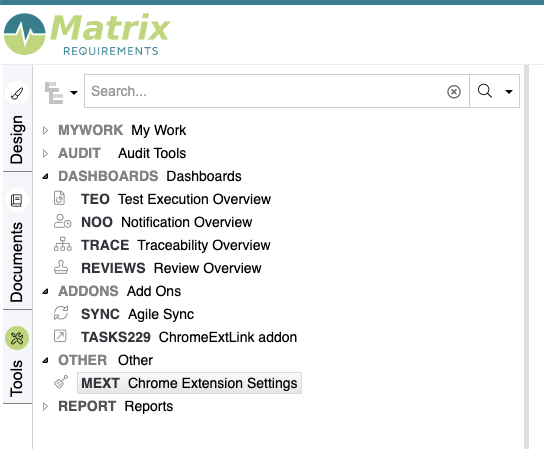Collapse the DASHBOARDS folder
544x449 pixels.
45,177
